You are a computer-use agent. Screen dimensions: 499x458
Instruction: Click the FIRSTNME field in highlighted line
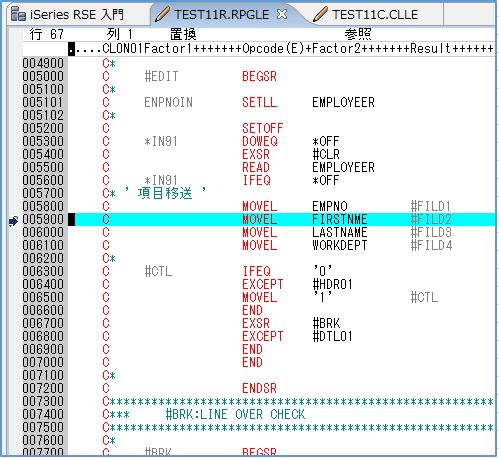[x=340, y=219]
